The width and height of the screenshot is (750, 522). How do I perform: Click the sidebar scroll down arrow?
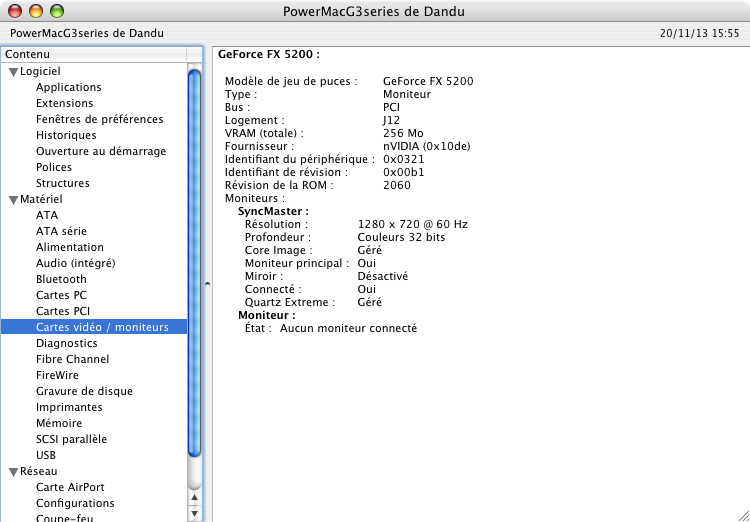coord(194,514)
